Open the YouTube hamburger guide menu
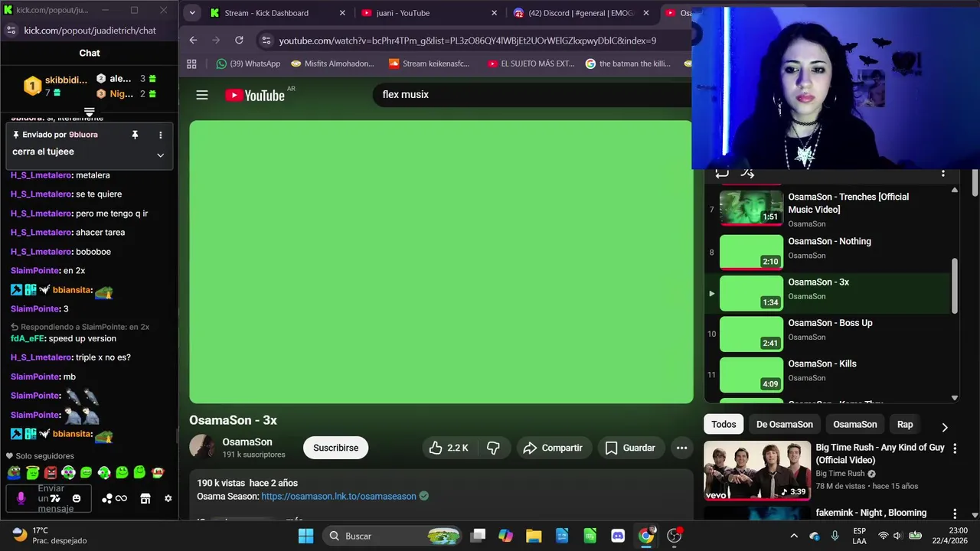The width and height of the screenshot is (980, 551). click(202, 95)
